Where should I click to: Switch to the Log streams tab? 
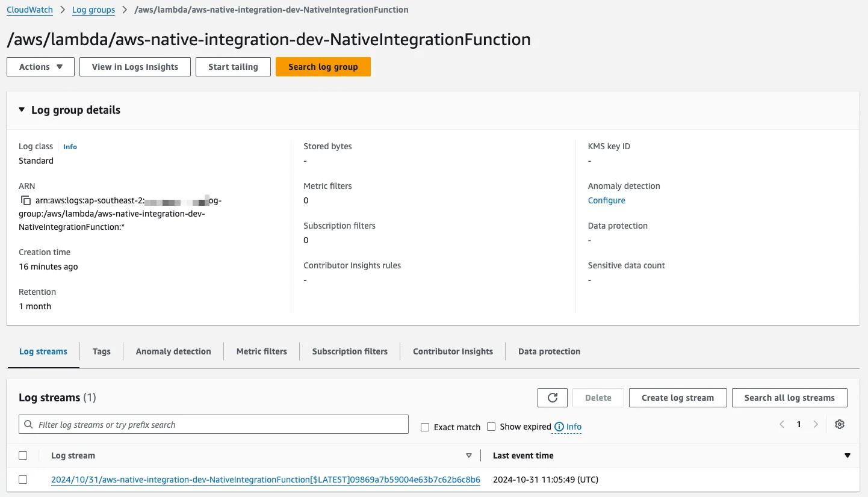(x=43, y=351)
